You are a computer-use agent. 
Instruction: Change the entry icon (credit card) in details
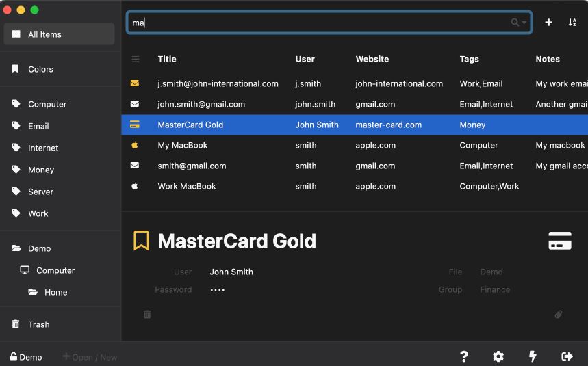pyautogui.click(x=560, y=241)
